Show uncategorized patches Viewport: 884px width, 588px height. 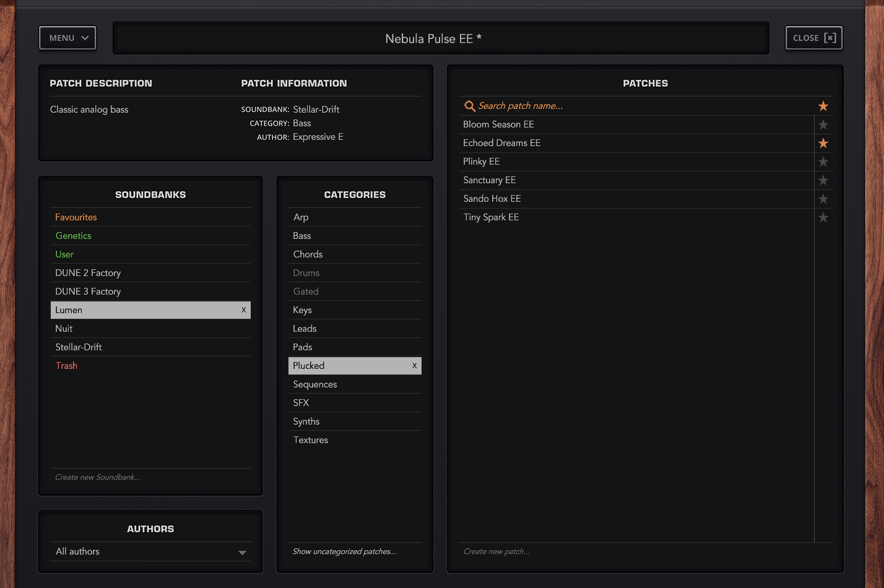[x=344, y=551]
